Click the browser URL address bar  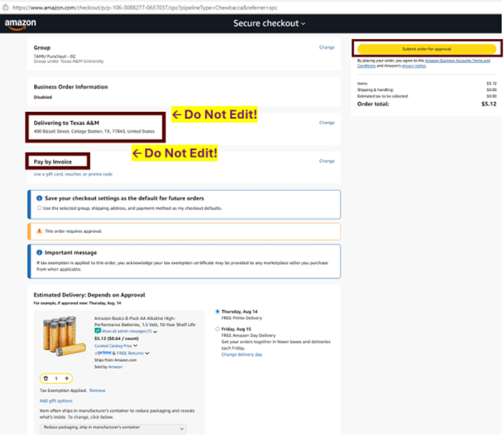188,6
